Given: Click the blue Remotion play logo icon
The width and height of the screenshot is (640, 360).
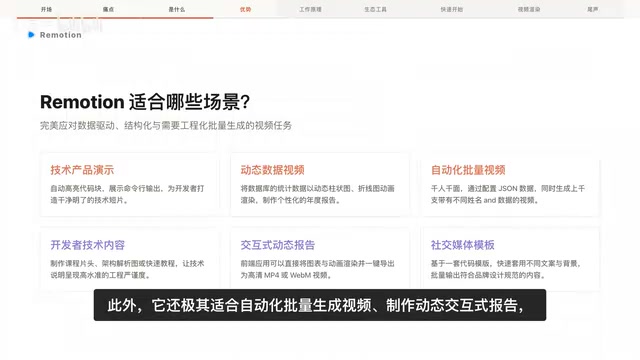Looking at the screenshot, I should pyautogui.click(x=31, y=35).
